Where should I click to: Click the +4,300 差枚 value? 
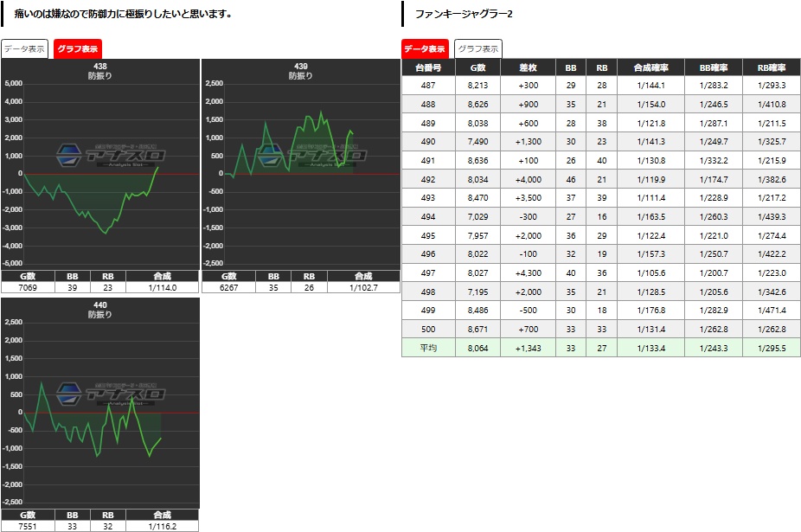[x=528, y=272]
